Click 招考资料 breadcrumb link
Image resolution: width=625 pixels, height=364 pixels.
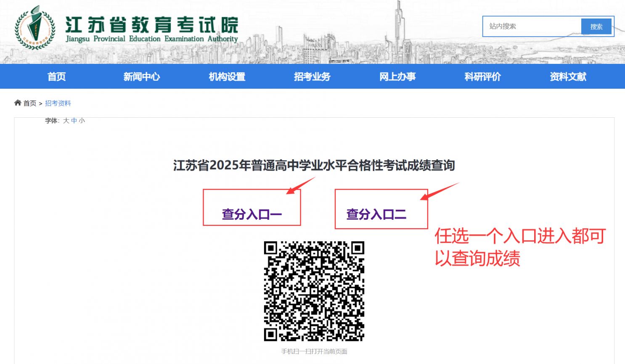[x=58, y=103]
